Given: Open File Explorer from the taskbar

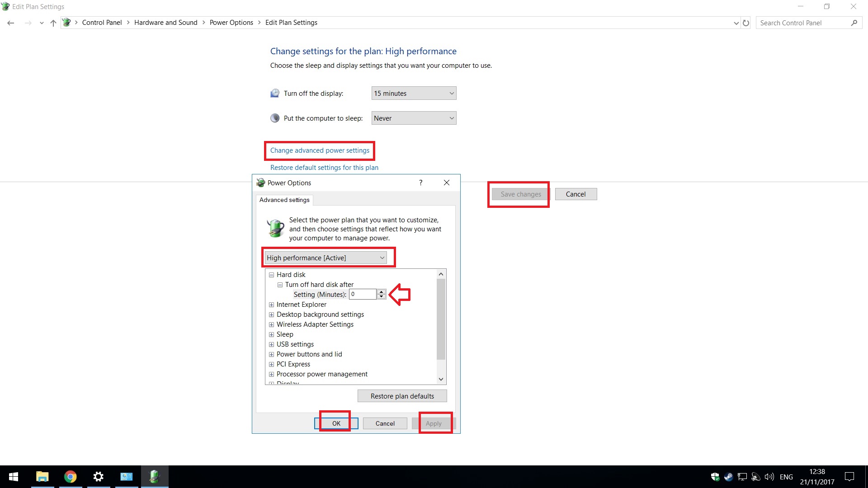Looking at the screenshot, I should [42, 477].
